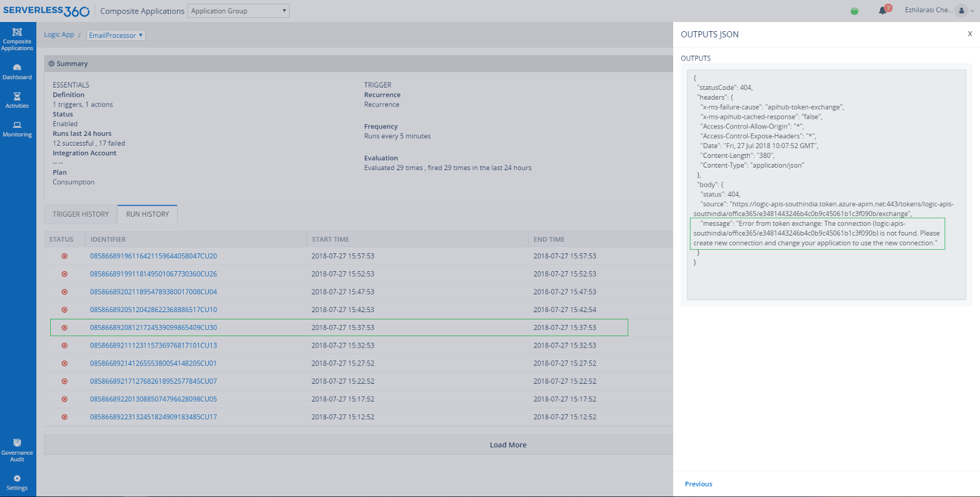Click failed status icon for run ending CU30
The image size is (980, 497).
pos(64,328)
